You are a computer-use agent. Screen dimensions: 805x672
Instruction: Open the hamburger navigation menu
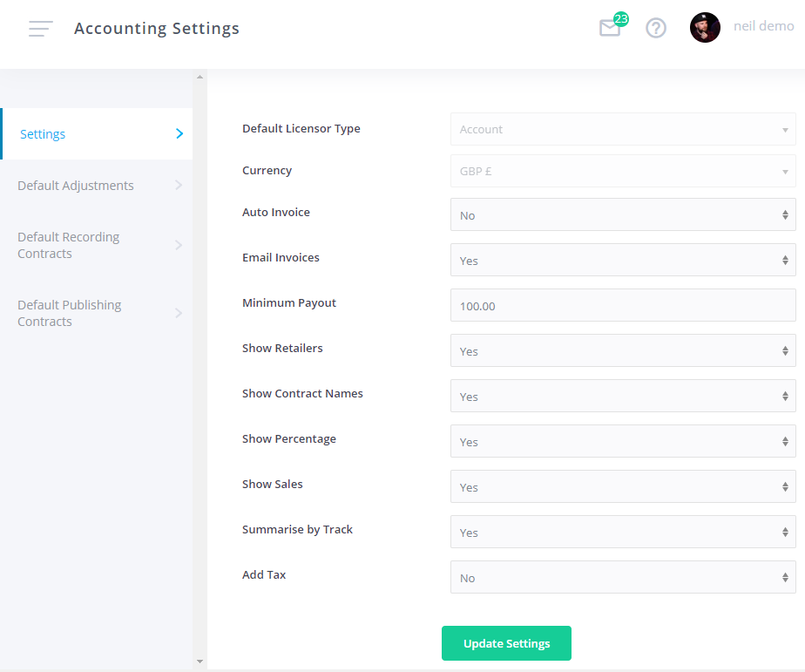click(x=40, y=28)
